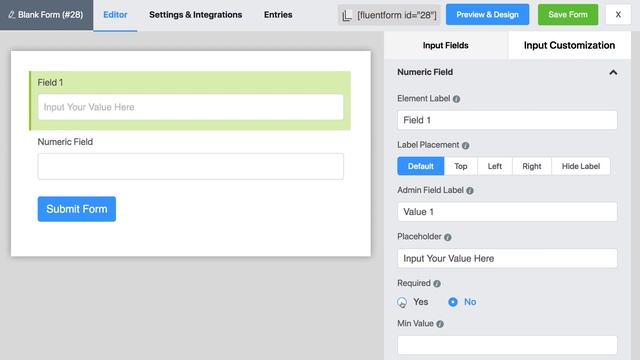Screen dimensions: 640x360
Task: Click the Numeric Field section heading
Action: point(425,72)
